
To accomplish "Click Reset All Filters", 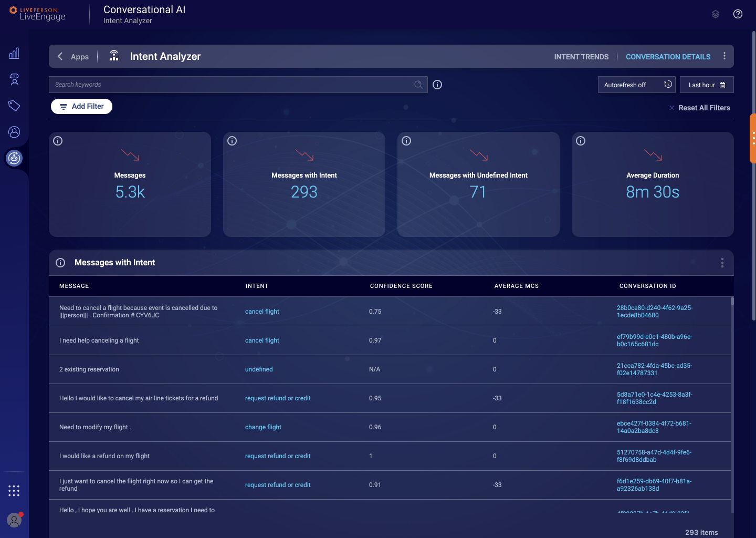I will tap(704, 108).
